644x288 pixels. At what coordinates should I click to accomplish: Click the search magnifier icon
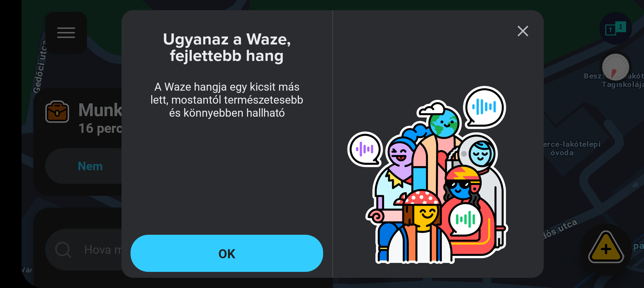click(63, 250)
